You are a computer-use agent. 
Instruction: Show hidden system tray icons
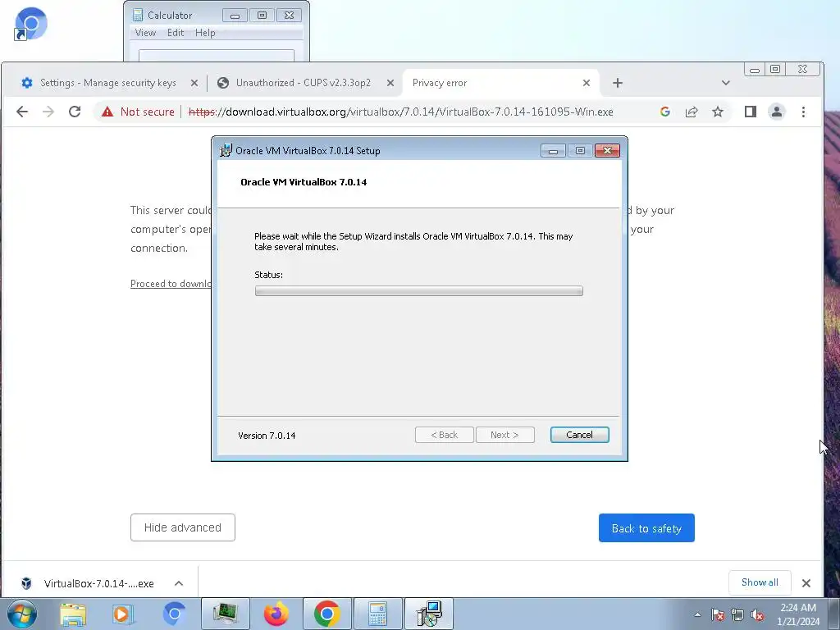[697, 615]
